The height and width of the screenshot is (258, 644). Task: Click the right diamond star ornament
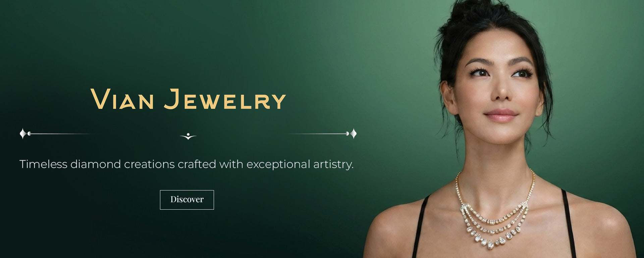coord(353,134)
